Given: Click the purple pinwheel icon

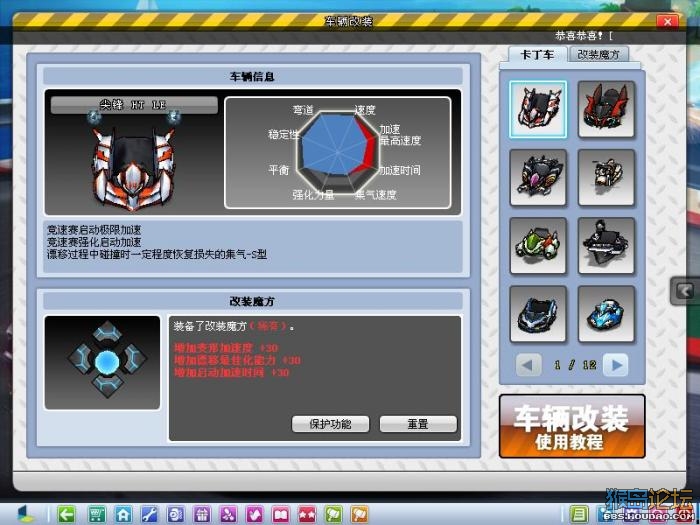Looking at the screenshot, I should (228, 515).
